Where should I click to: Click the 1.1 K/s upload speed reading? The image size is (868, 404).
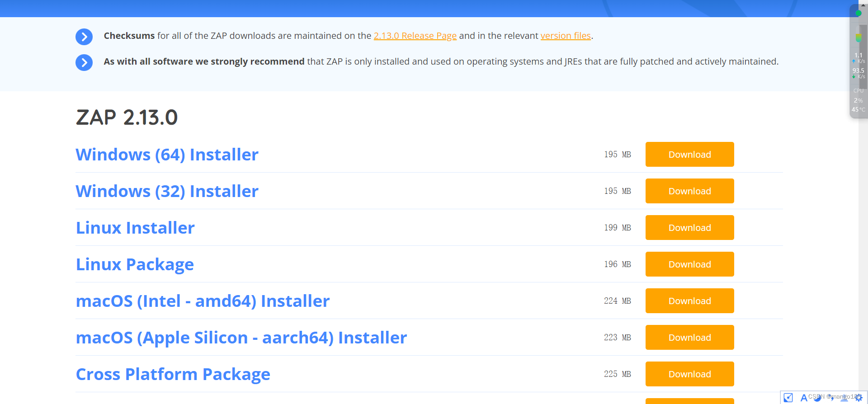[859, 58]
